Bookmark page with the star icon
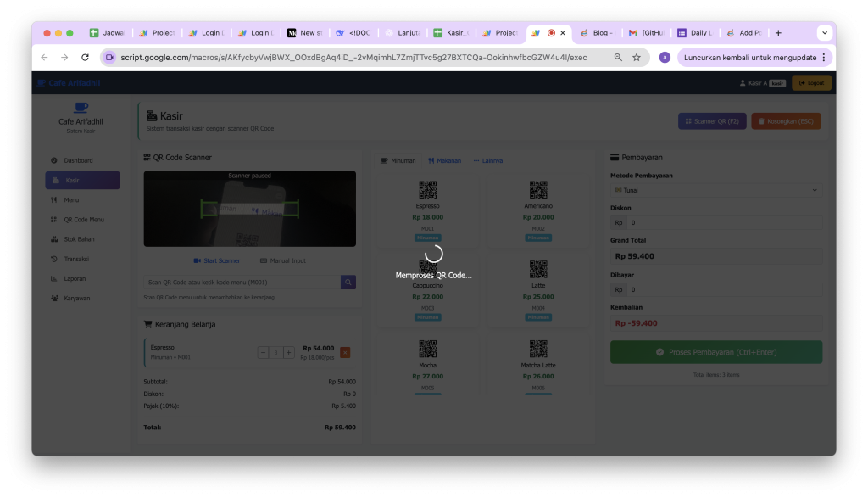Viewport: 868px width, 498px height. 637,58
